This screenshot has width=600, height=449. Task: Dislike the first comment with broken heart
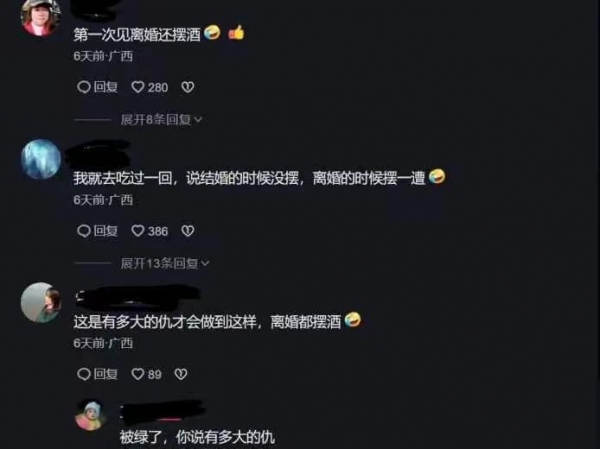(x=188, y=87)
